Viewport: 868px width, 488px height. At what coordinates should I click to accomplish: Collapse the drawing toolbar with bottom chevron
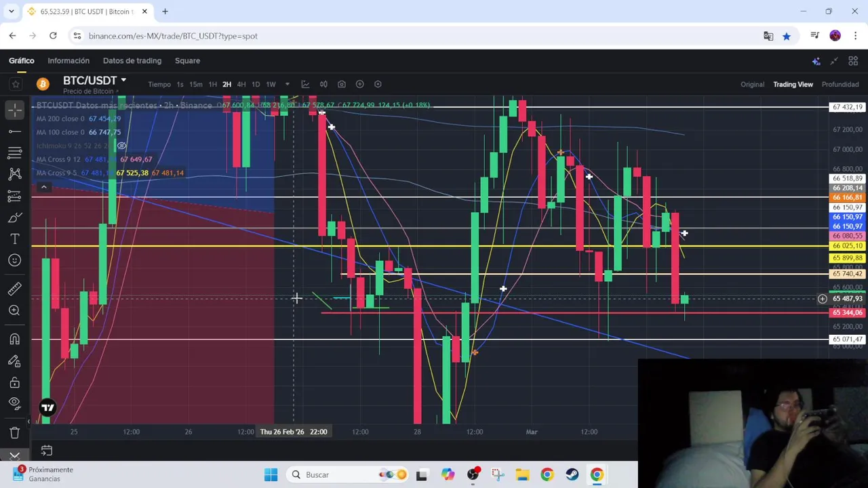[15, 455]
